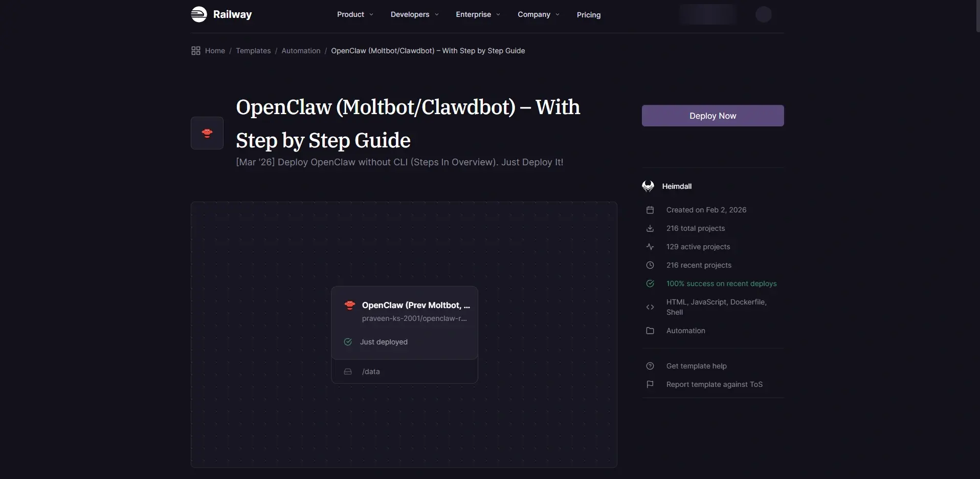Click the download icon beside total projects

click(650, 228)
